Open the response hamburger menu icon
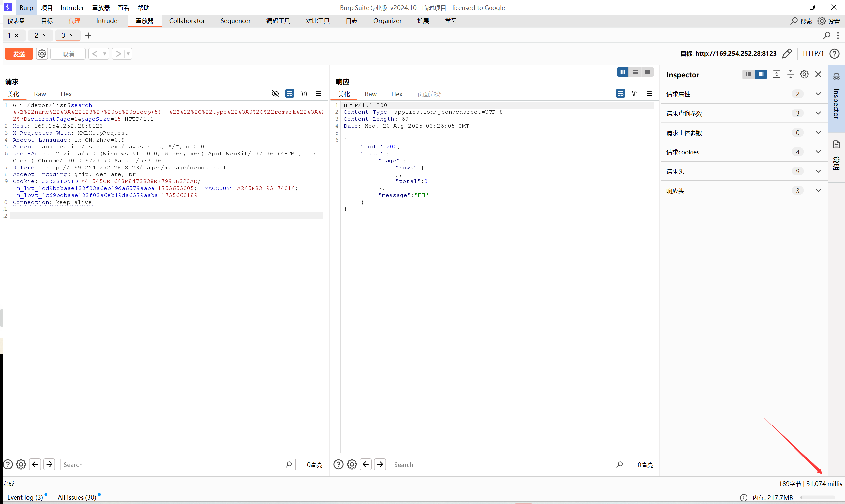This screenshot has width=845, height=504. tap(649, 93)
